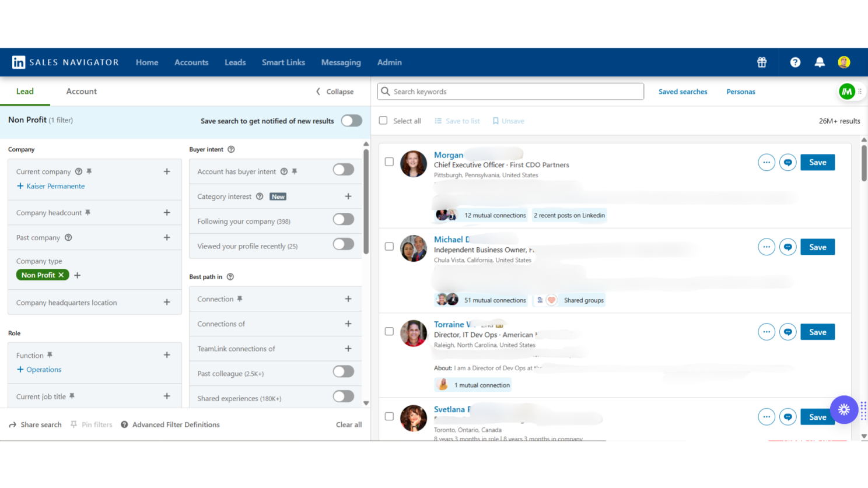Message Torraine via chat icon
The height and width of the screenshot is (488, 868).
click(x=788, y=332)
